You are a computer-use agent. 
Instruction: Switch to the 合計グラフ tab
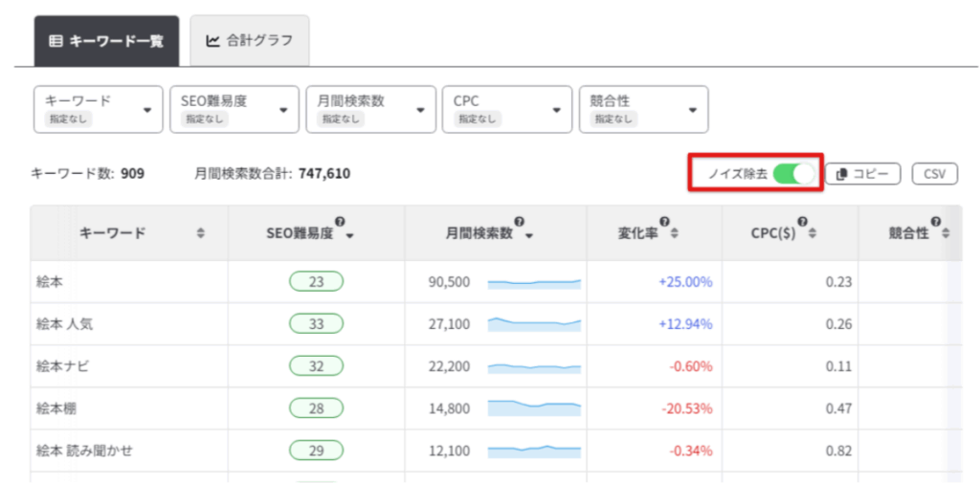point(249,41)
